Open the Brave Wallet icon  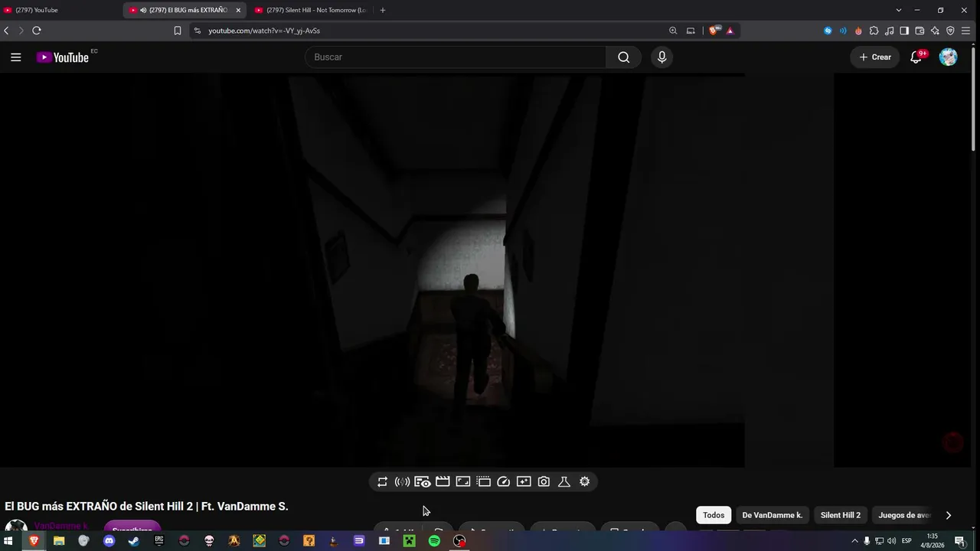click(920, 31)
